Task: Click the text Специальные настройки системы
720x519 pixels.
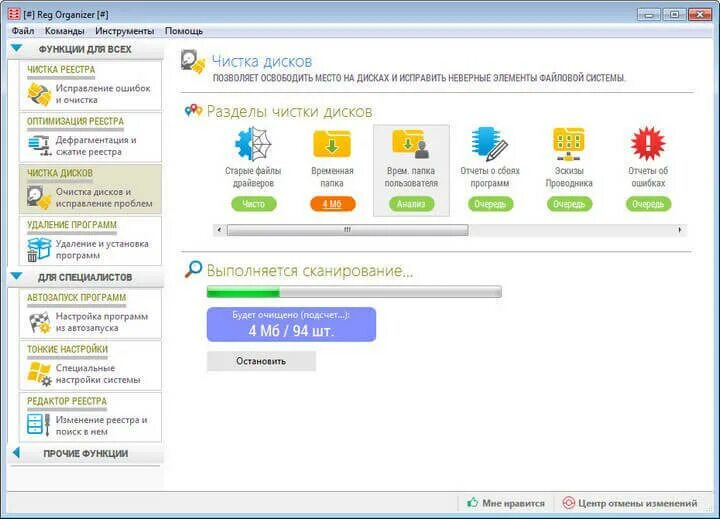Action: pos(98,374)
